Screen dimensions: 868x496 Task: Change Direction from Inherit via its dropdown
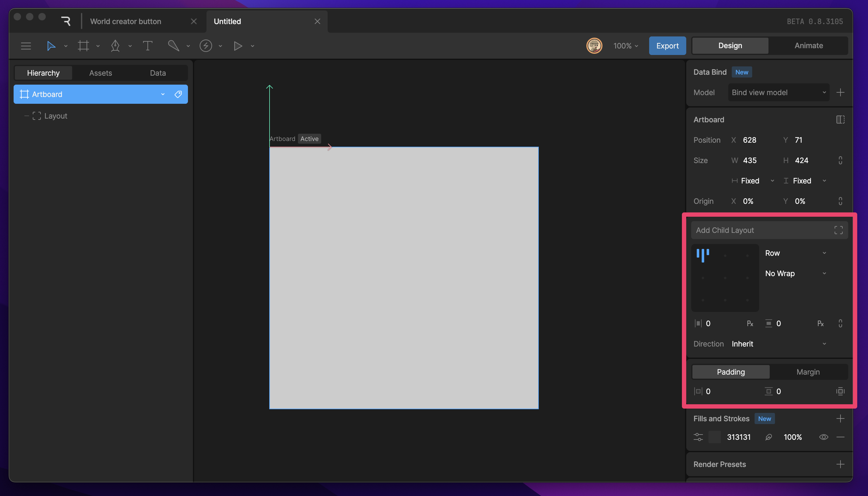(x=824, y=344)
